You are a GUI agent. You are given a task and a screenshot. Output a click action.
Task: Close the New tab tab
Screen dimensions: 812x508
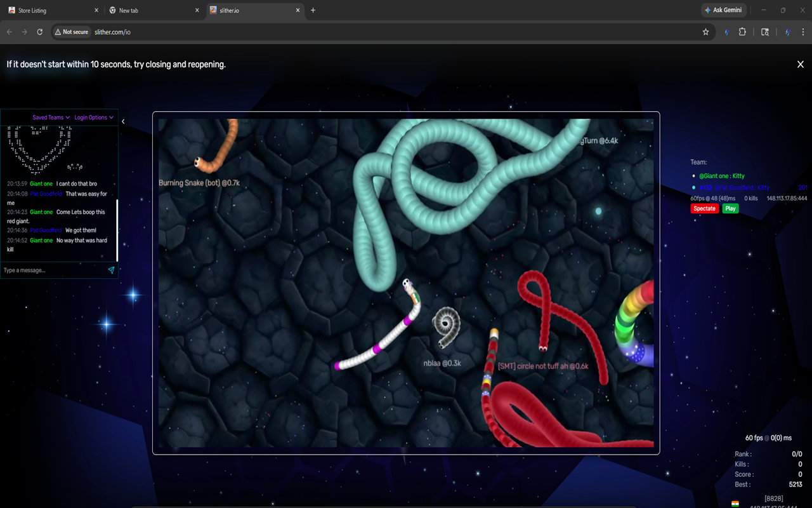pos(197,10)
